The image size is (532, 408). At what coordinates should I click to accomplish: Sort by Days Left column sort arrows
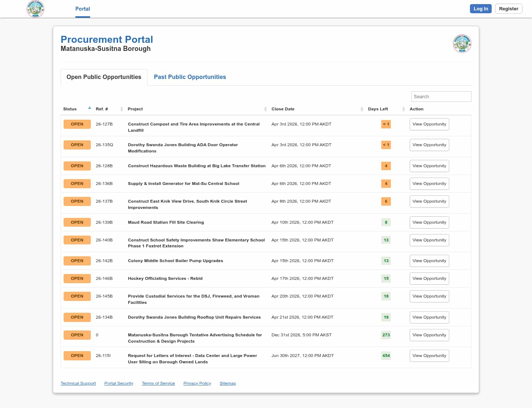pos(403,109)
